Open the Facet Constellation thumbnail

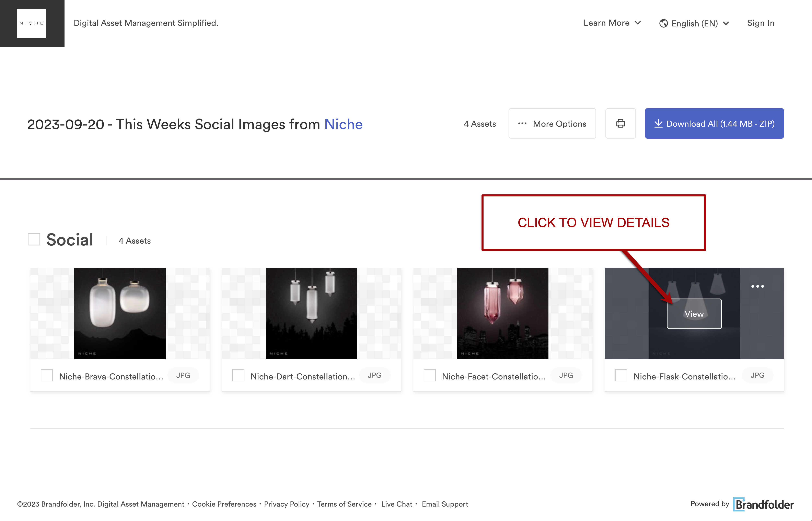point(503,314)
